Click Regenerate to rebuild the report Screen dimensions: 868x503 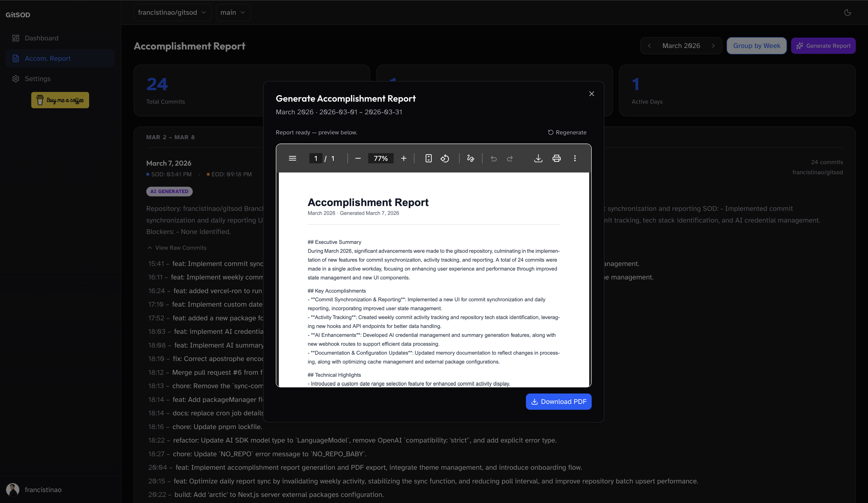[x=567, y=133]
